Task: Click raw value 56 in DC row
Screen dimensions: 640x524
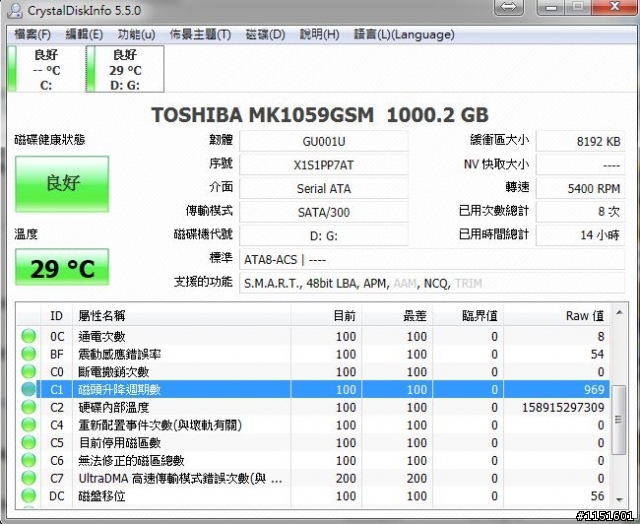Action: (x=598, y=496)
